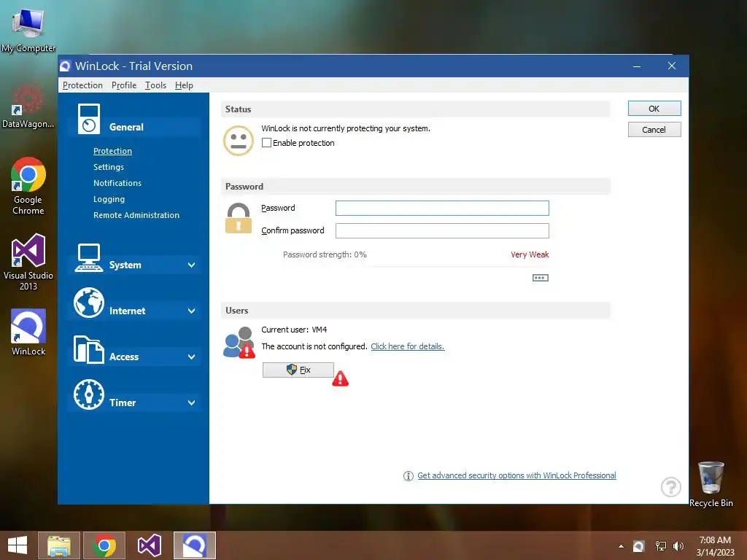Open File Explorer from the taskbar

[58, 545]
